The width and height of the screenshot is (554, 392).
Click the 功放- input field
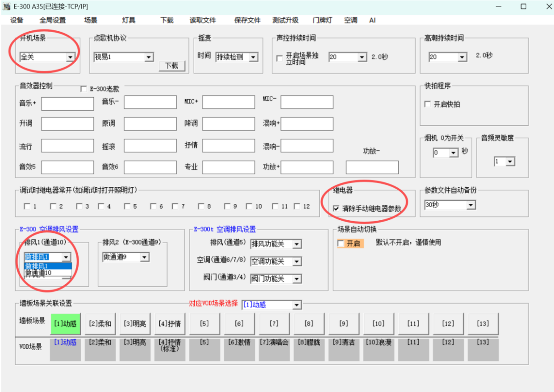coord(372,167)
